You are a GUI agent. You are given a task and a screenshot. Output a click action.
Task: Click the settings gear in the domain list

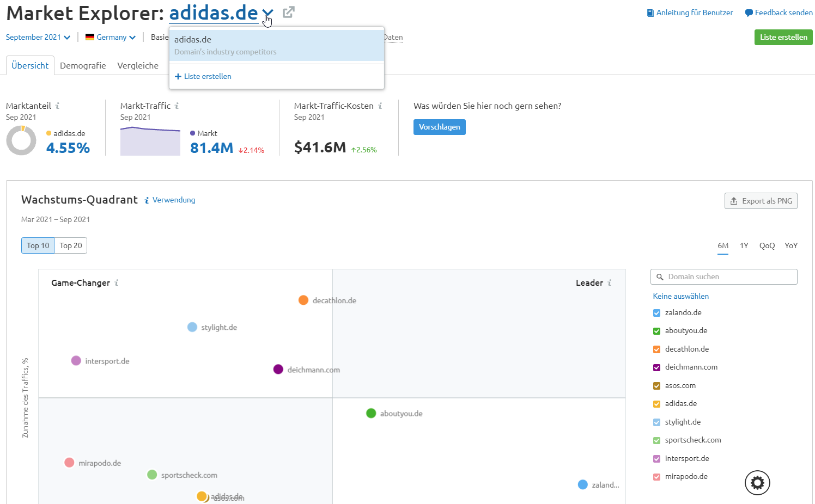point(757,482)
